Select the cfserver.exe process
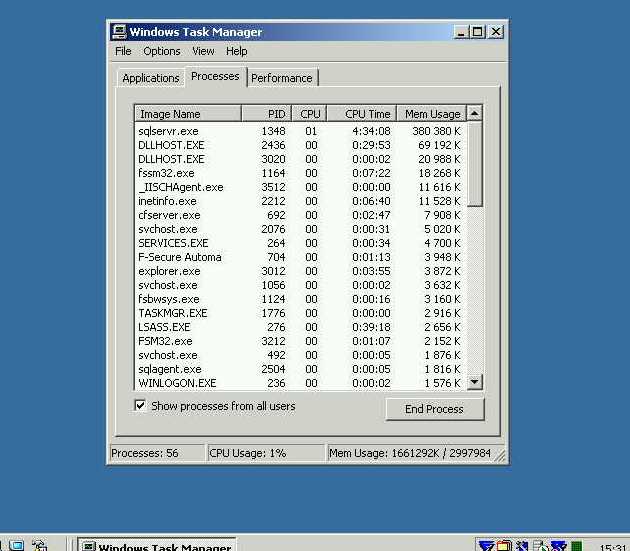The width and height of the screenshot is (630, 551). pyautogui.click(x=300, y=215)
